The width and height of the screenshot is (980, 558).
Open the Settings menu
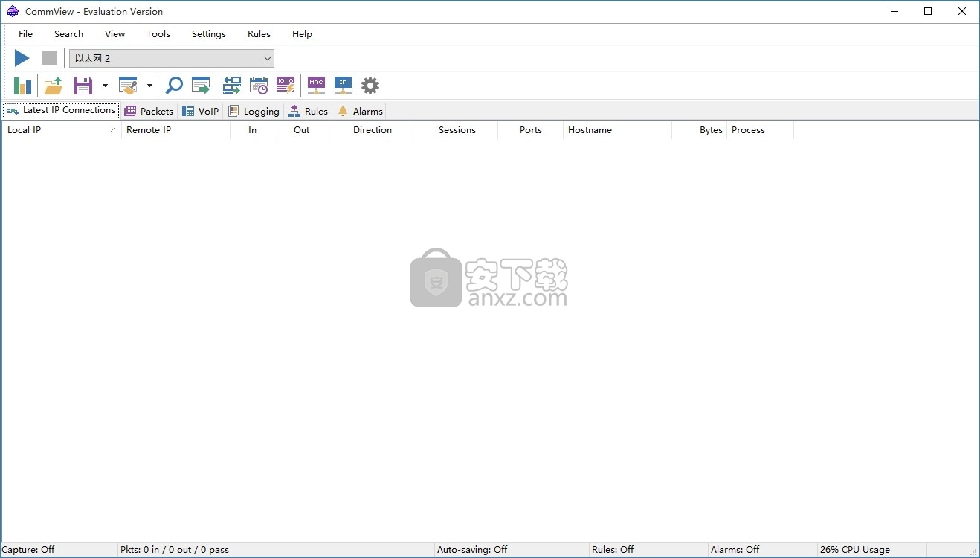point(209,34)
